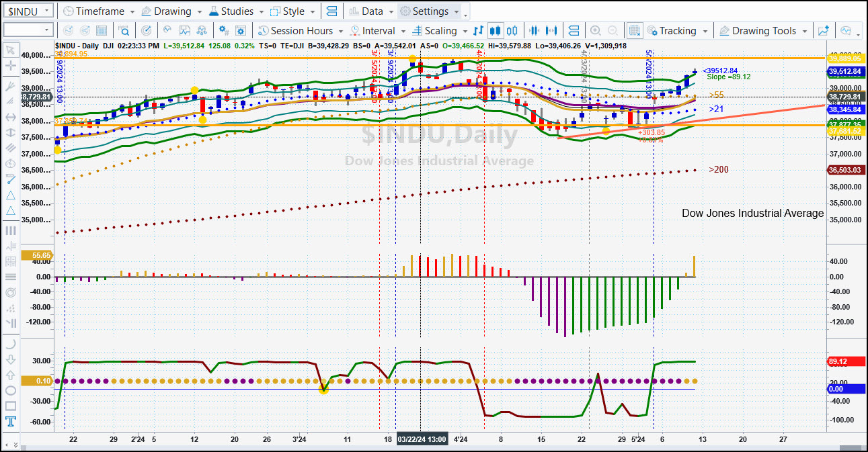Click the 03/22/24 13:00 date marker
The width and height of the screenshot is (868, 452).
[422, 439]
